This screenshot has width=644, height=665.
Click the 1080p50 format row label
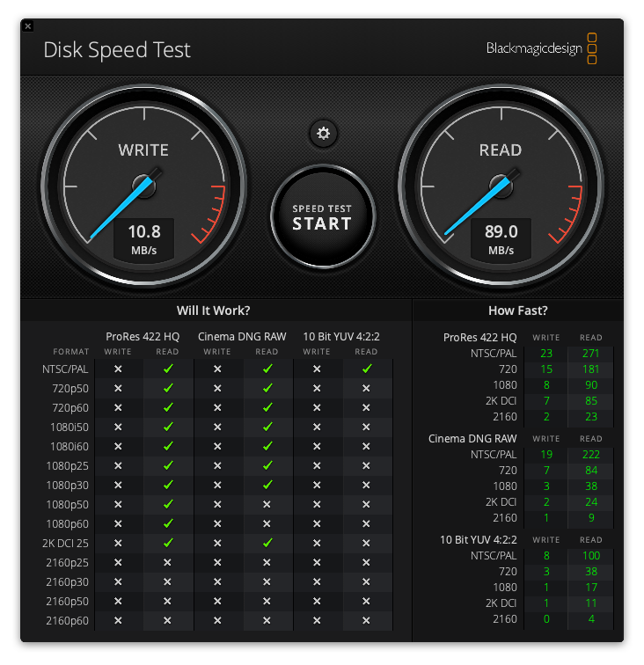point(68,505)
